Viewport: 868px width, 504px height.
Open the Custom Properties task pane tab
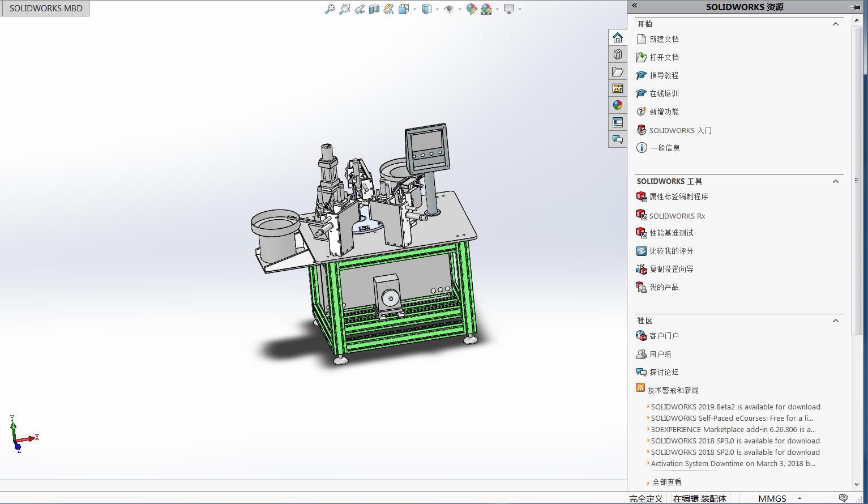pos(618,122)
